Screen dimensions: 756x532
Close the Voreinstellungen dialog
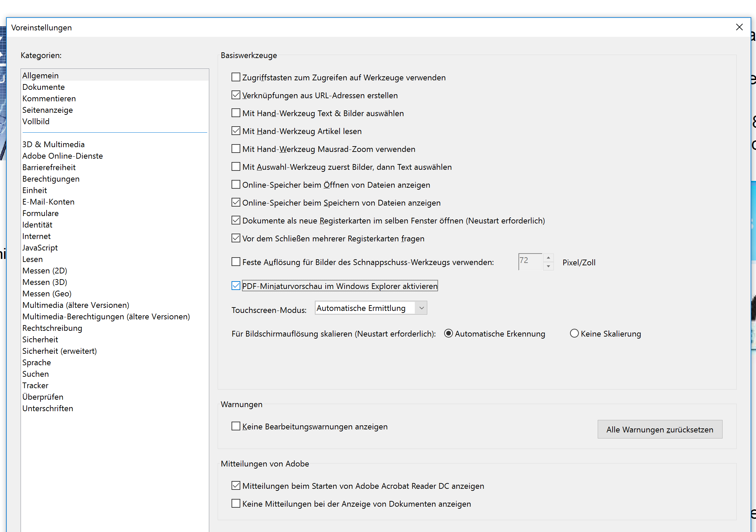click(739, 27)
